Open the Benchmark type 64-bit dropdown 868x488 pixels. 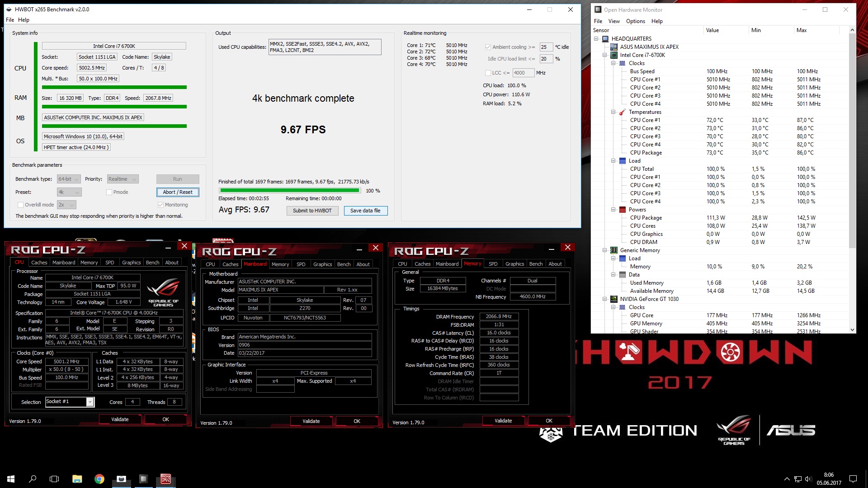[x=69, y=179]
